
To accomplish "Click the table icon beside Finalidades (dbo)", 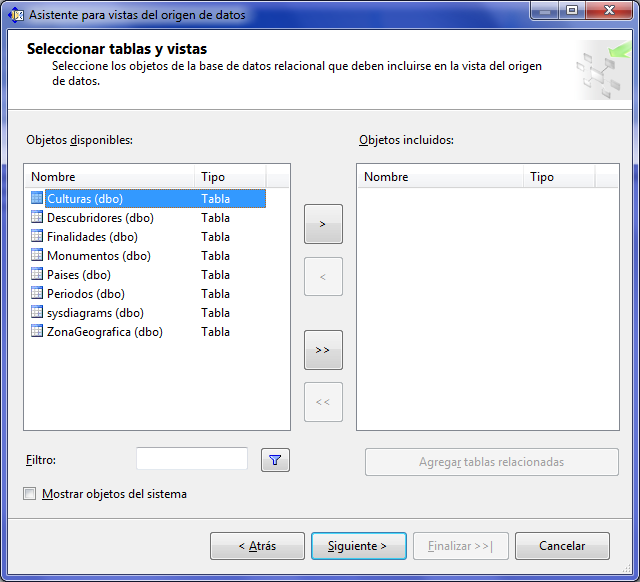I will [x=37, y=236].
